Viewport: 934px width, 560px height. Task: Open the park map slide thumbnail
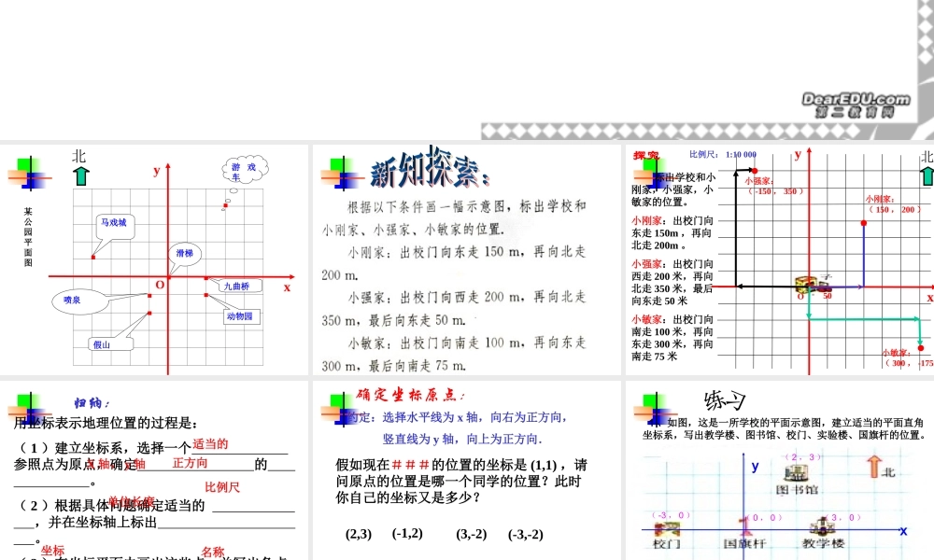point(154,259)
